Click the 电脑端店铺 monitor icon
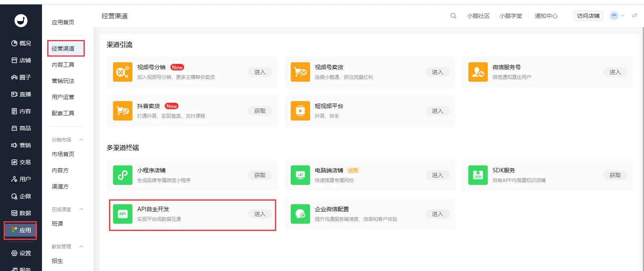The height and width of the screenshot is (271, 644). (300, 175)
